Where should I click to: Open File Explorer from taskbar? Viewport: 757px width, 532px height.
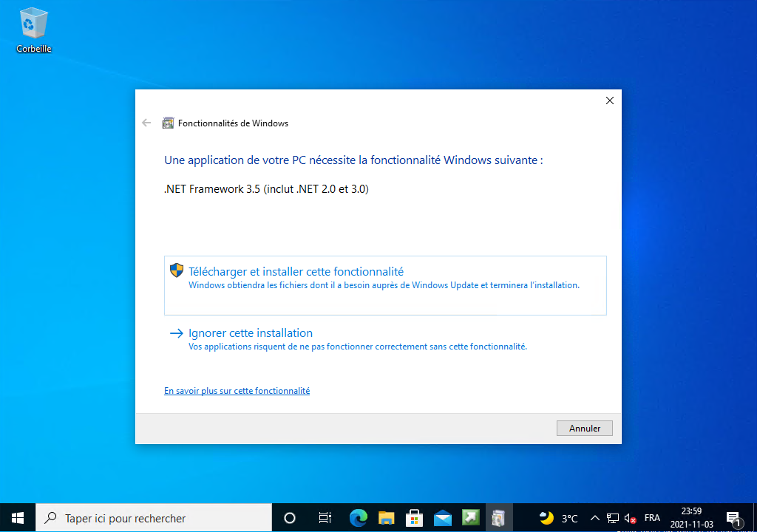(386, 518)
